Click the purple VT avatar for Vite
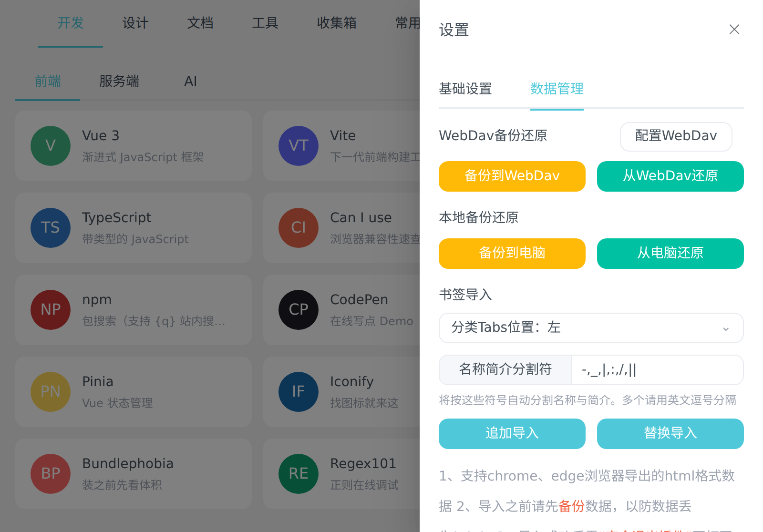Screen dimensions: 763x532 tap(299, 146)
